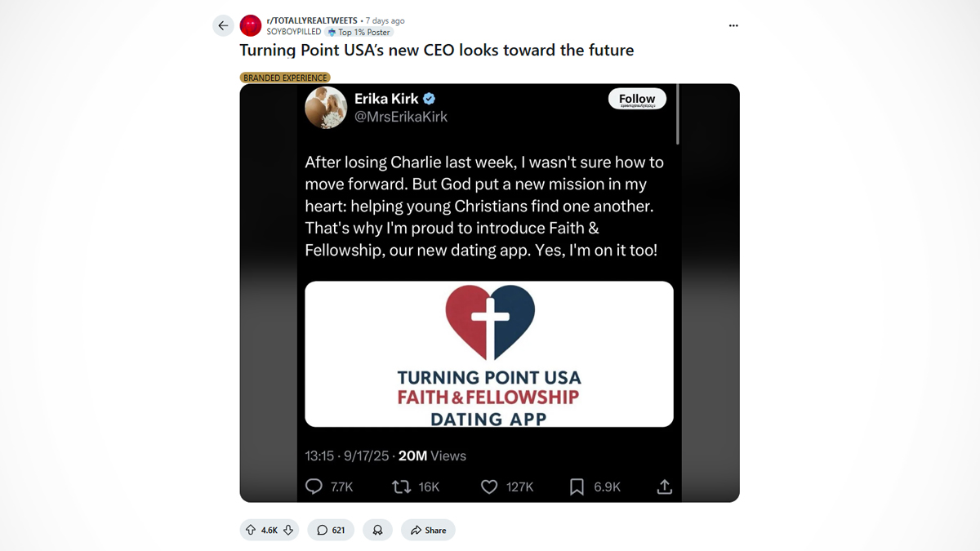Viewport: 980px width, 551px height.
Task: Share the post
Action: point(428,530)
